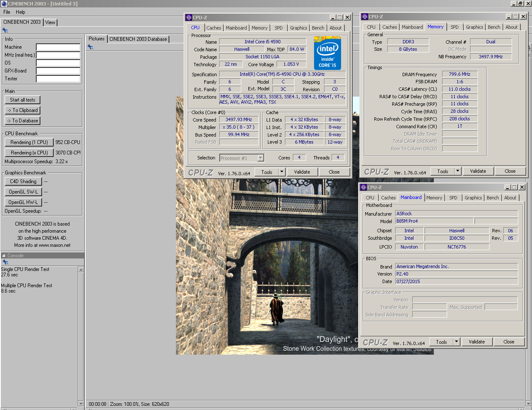Image resolution: width=532 pixels, height=410 pixels.
Task: Open SPD tab in CPU-Z Memory window
Action: point(455,27)
